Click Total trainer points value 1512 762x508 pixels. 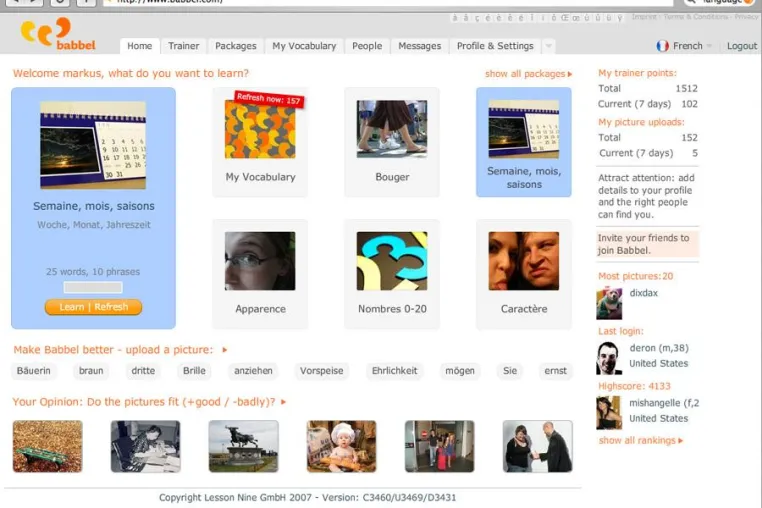686,88
